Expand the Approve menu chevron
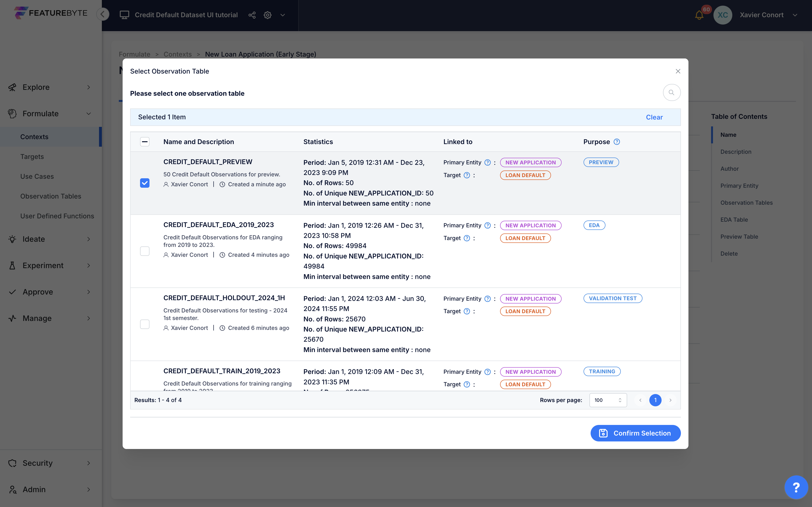The image size is (812, 507). pos(88,292)
